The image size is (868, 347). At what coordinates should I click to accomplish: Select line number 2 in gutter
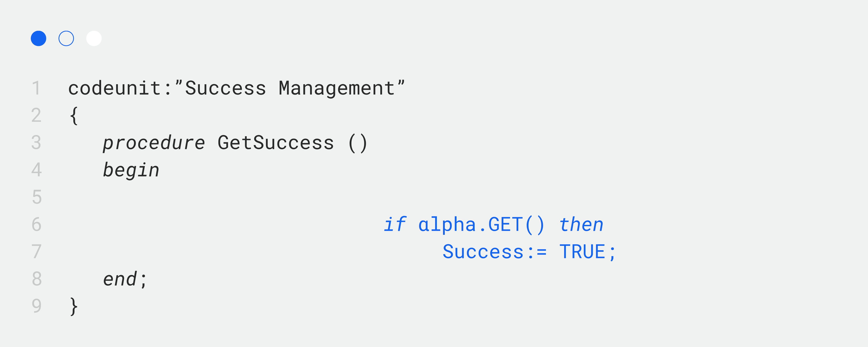36,115
